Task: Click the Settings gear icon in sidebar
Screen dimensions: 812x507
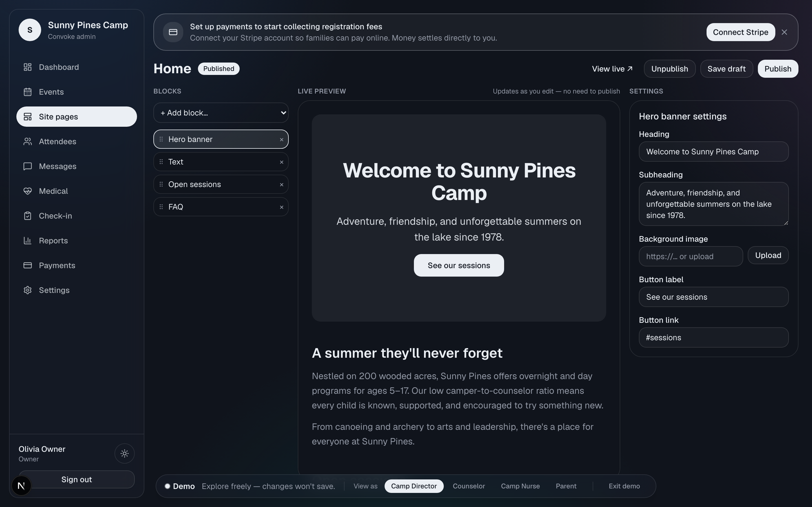Action: (x=28, y=290)
